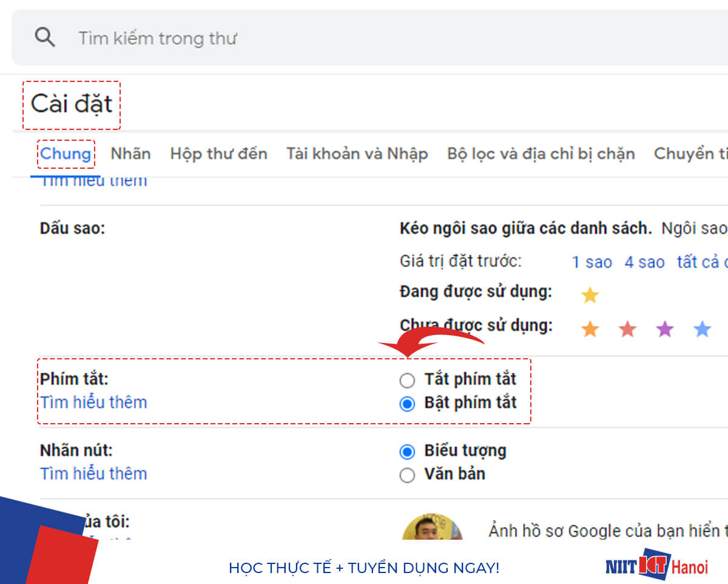Open the 'Hộp thư đến' tab

(218, 154)
